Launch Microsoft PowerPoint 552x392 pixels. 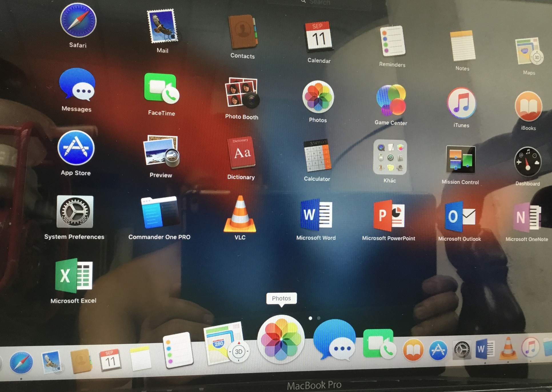click(x=389, y=216)
